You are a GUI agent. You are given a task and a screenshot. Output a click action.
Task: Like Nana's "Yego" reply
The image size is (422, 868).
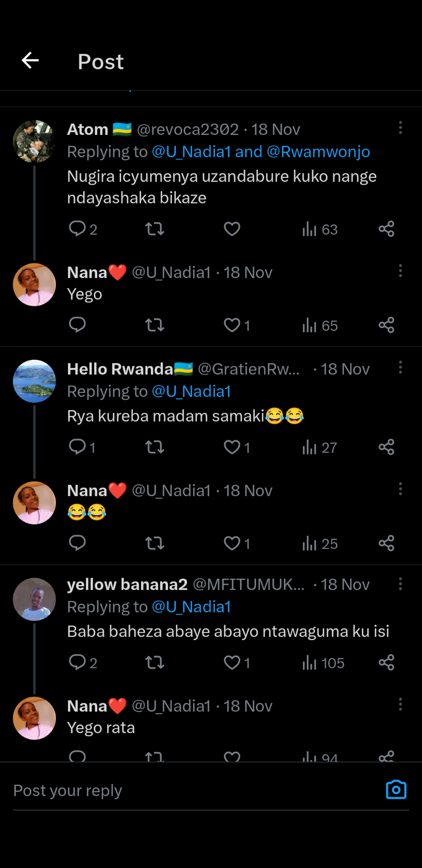coord(232,325)
